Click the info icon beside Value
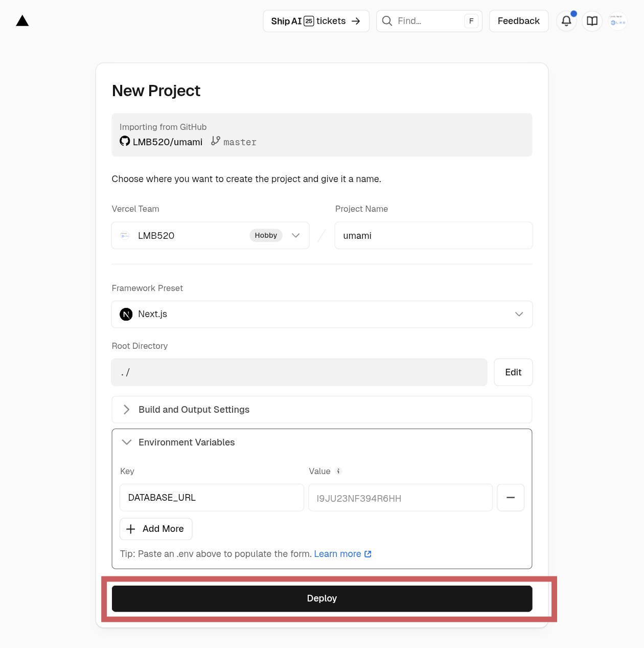 click(x=338, y=471)
